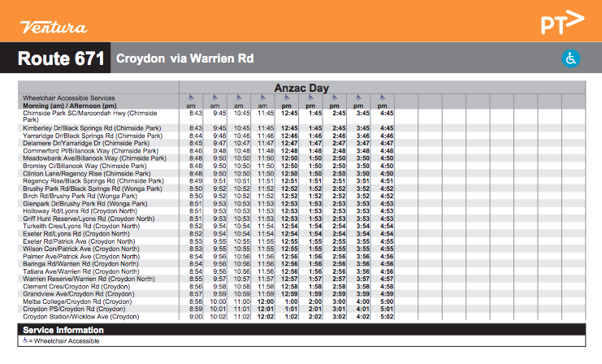Click the 12:00 time at Melba College
The height and width of the screenshot is (364, 602).
266,301
